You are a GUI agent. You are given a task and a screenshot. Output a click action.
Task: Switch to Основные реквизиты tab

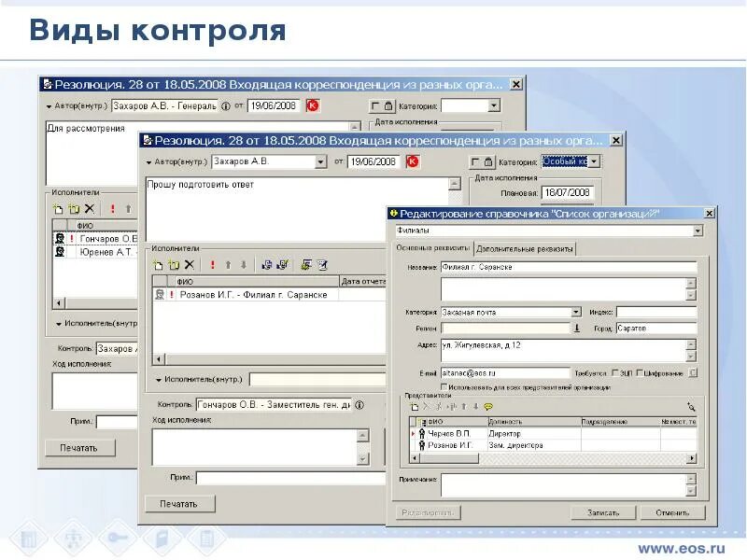click(x=432, y=248)
